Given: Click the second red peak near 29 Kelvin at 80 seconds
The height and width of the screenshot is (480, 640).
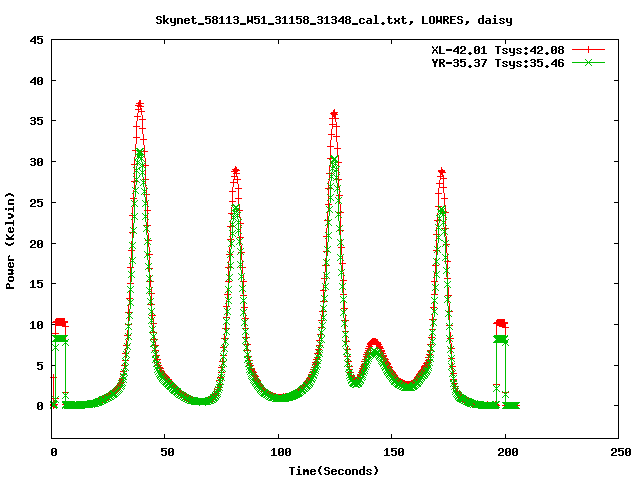Looking at the screenshot, I should [x=235, y=170].
